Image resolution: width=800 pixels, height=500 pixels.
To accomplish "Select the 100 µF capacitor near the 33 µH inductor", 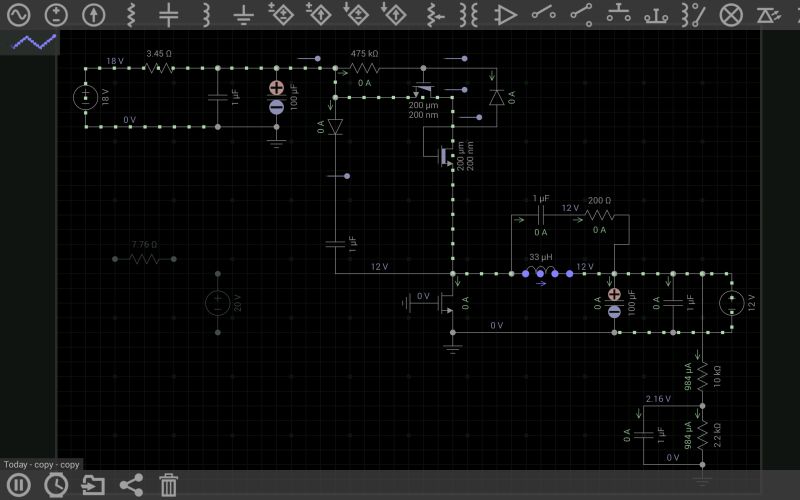I will point(614,303).
